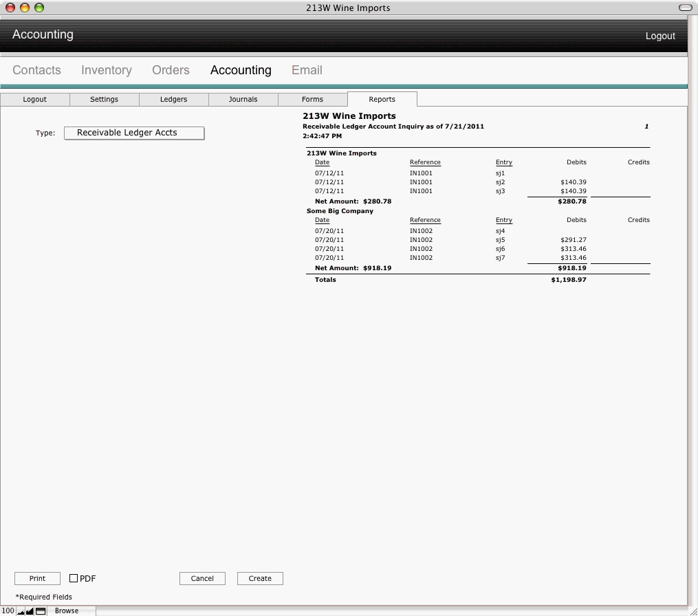Click the Entry header under 213W Wine Imports
The image size is (698, 616).
[x=504, y=162]
